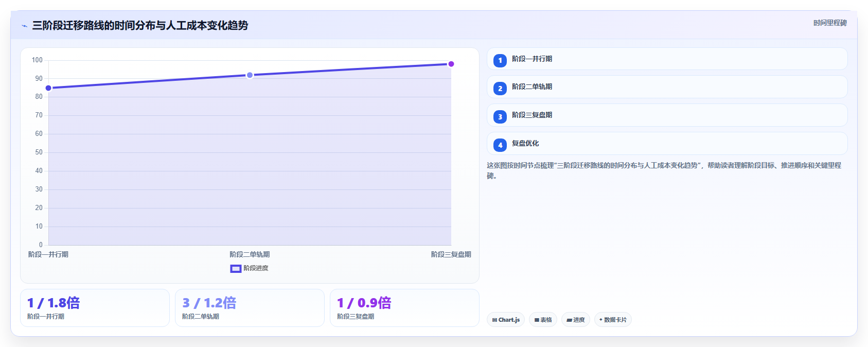Click the x-axis label 阶段一并行期
The width and height of the screenshot is (868, 347).
(x=48, y=254)
